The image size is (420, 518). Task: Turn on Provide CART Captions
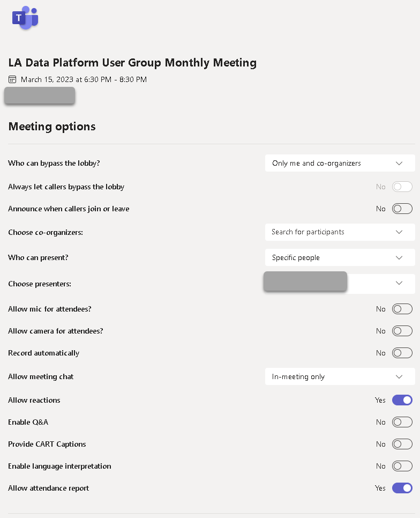(x=402, y=444)
